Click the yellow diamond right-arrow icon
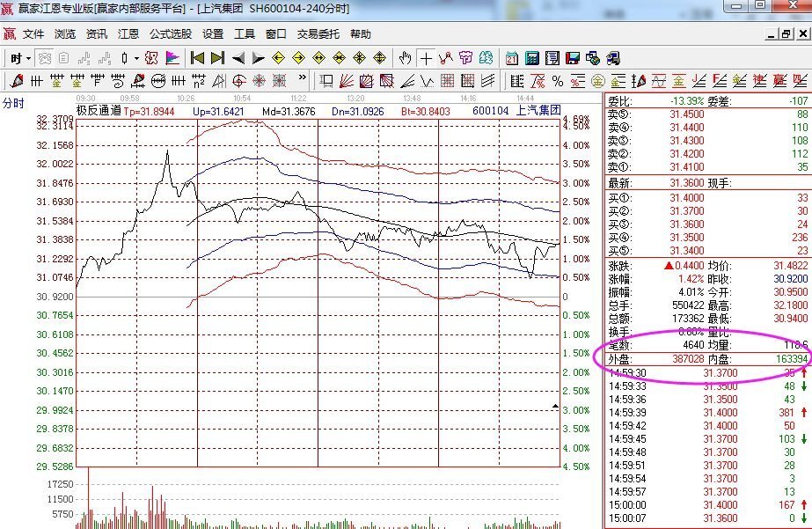This screenshot has width=812, height=529. click(299, 58)
